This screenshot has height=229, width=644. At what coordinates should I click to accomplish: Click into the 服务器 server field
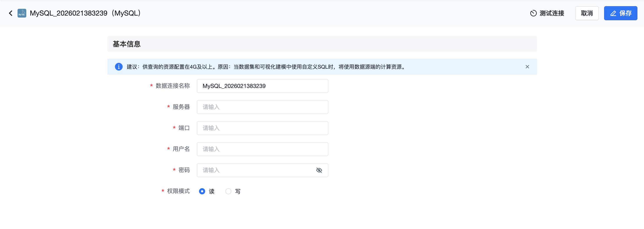[x=263, y=107]
